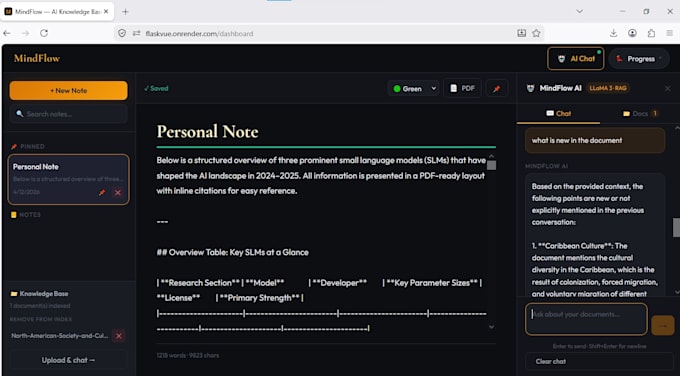
Task: Close the MindFlow browser tab
Action: click(x=106, y=12)
